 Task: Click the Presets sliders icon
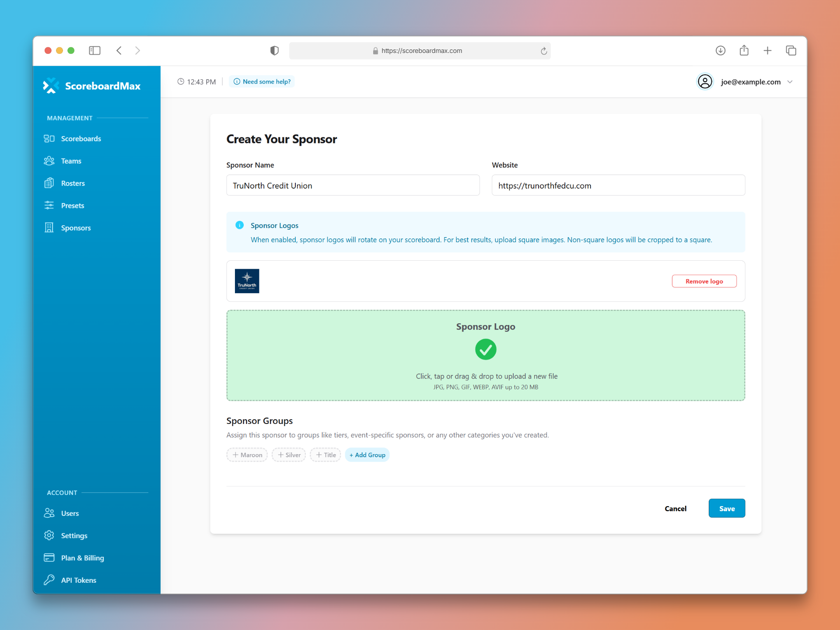click(49, 206)
